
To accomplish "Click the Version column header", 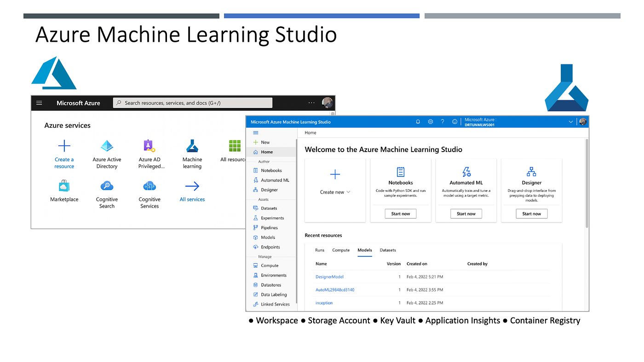I will tap(394, 264).
